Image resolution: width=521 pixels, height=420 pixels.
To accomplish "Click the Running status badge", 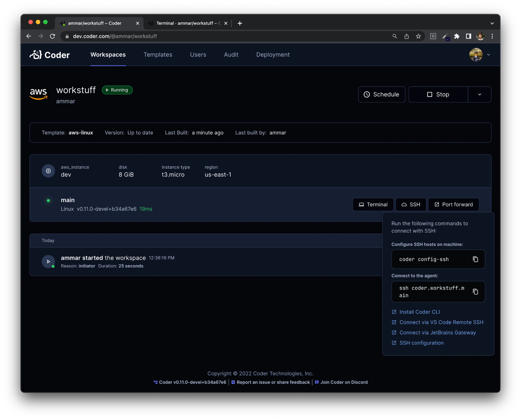I will (117, 90).
